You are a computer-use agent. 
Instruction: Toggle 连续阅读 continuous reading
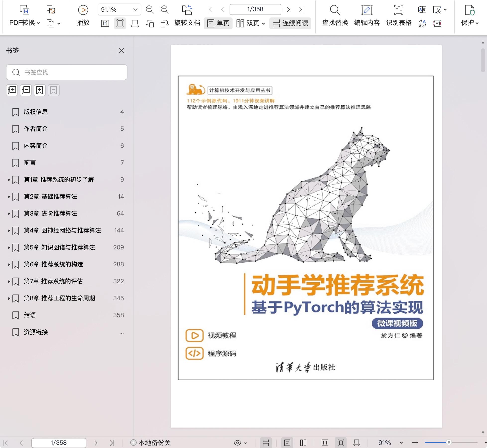point(290,23)
